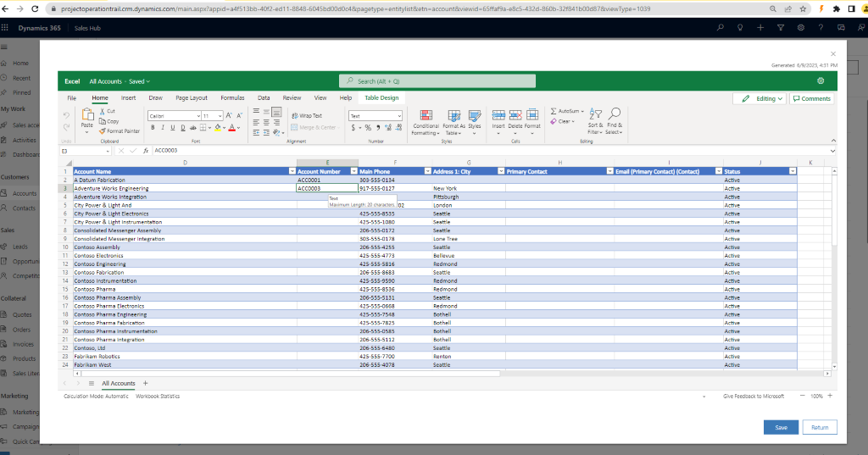Open the Table Design tab

click(x=381, y=98)
